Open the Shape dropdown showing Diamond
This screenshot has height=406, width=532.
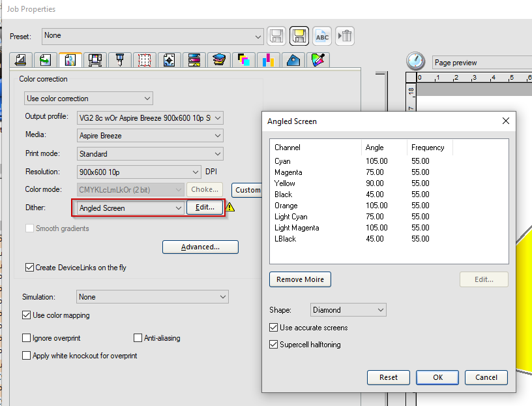[348, 310]
